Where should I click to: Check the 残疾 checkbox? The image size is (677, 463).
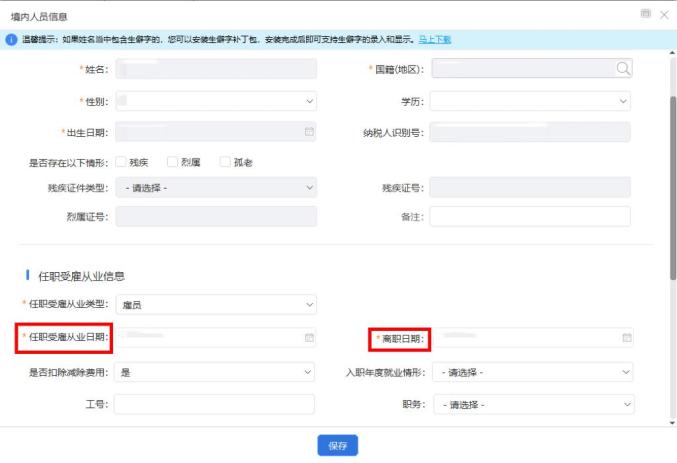[x=120, y=161]
